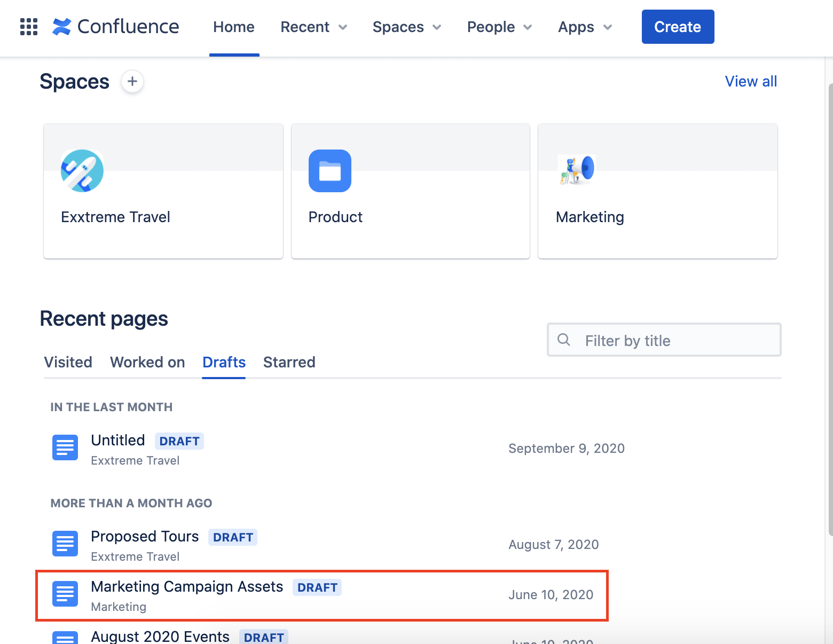
Task: Open the Exxtreme Travel plane icon
Action: pos(82,171)
